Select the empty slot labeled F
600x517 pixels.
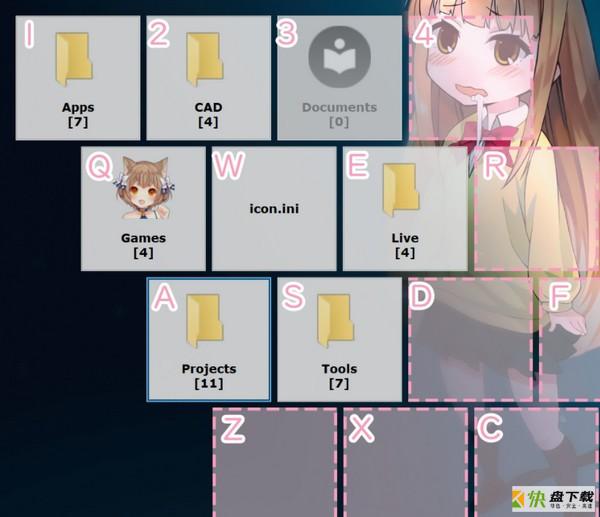[569, 339]
